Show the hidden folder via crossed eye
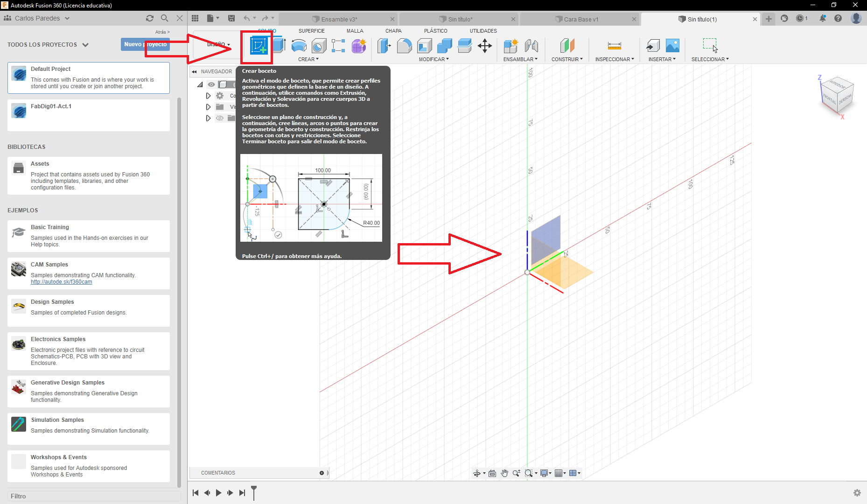 tap(220, 118)
